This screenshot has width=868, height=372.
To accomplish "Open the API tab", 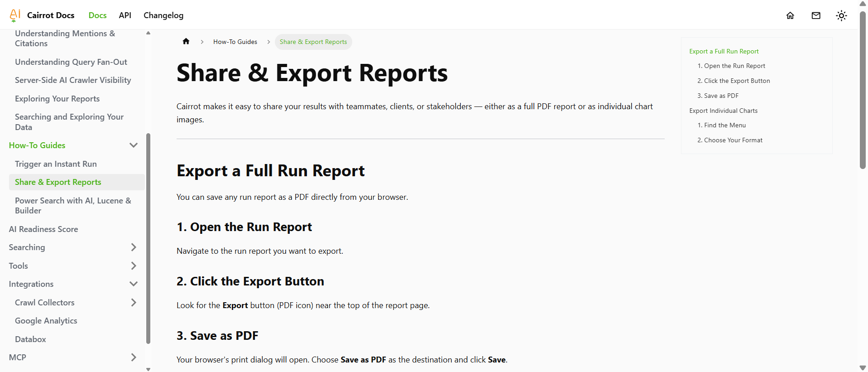I will 125,15.
